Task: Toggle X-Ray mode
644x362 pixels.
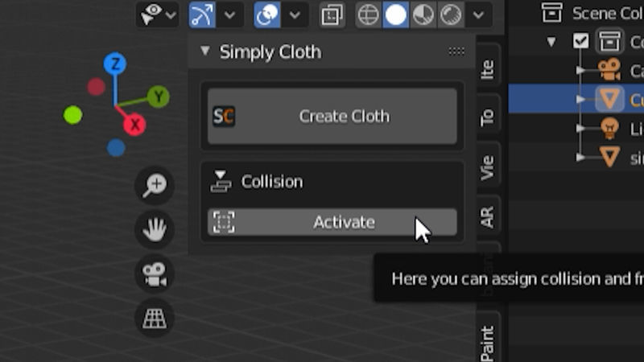Action: (x=332, y=15)
